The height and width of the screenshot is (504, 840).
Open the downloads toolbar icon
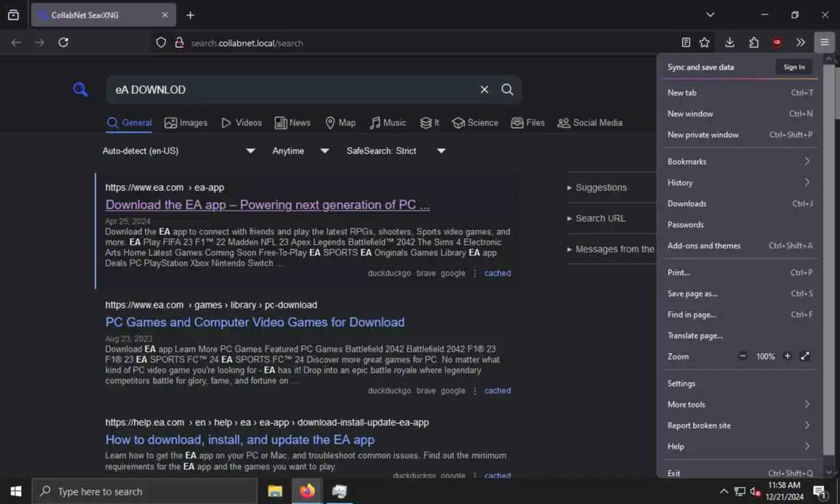tap(730, 43)
